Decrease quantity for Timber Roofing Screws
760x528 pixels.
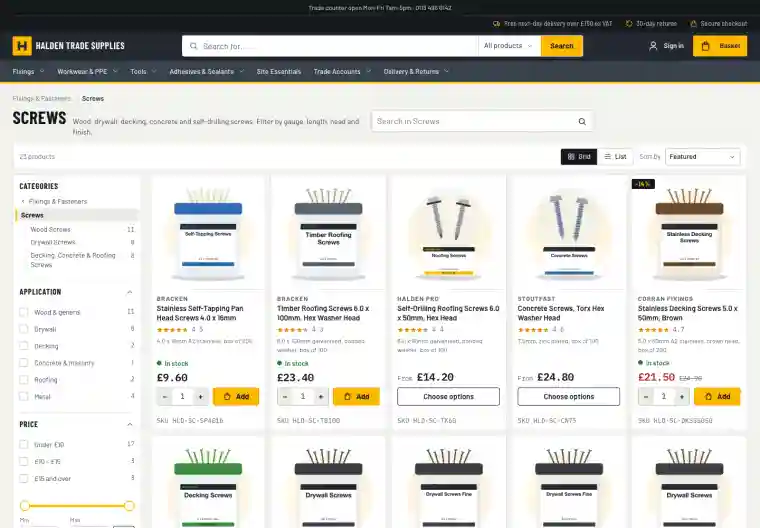[285, 397]
